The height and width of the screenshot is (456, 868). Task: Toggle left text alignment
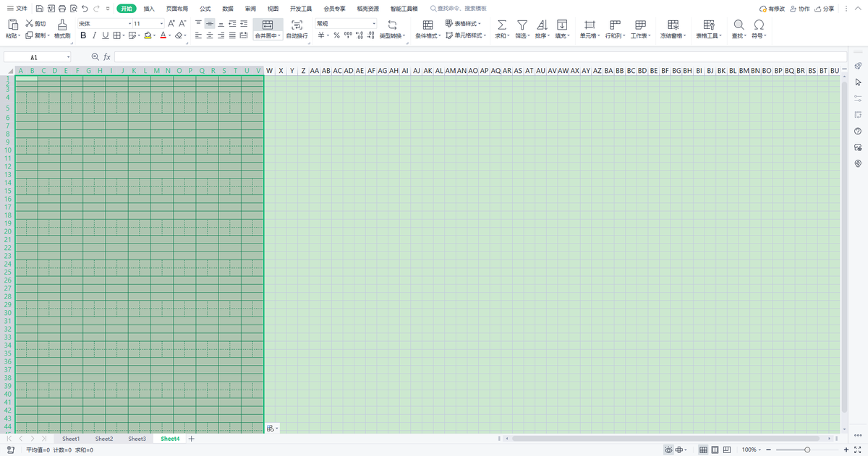[198, 35]
